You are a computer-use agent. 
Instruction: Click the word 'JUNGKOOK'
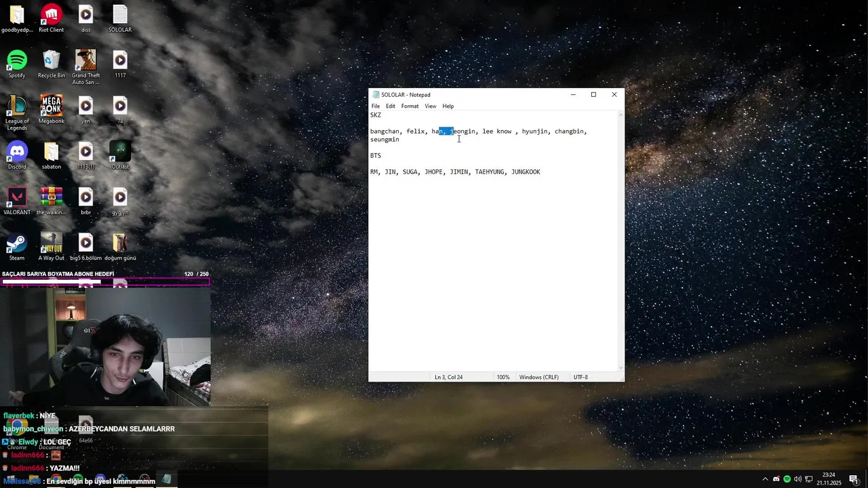(526, 172)
